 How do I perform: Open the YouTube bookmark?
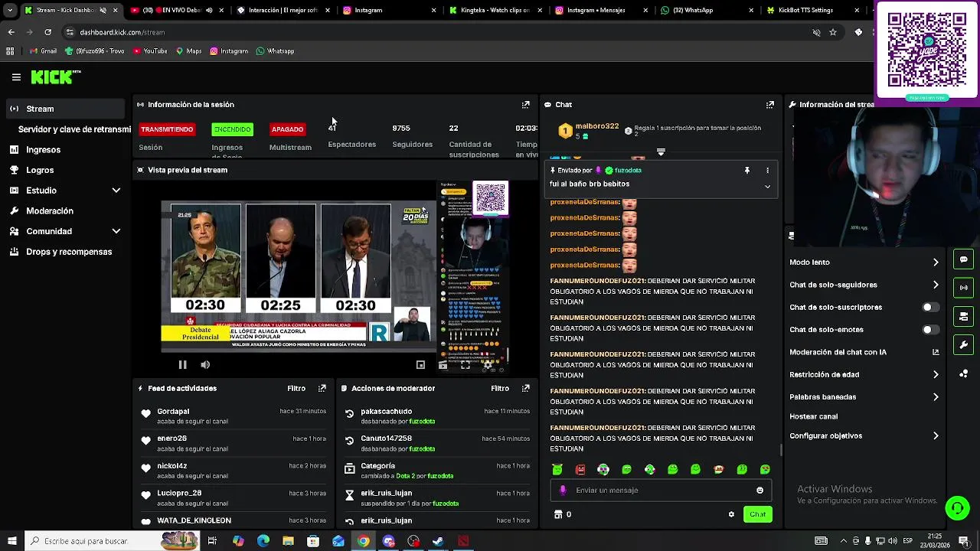tap(149, 51)
